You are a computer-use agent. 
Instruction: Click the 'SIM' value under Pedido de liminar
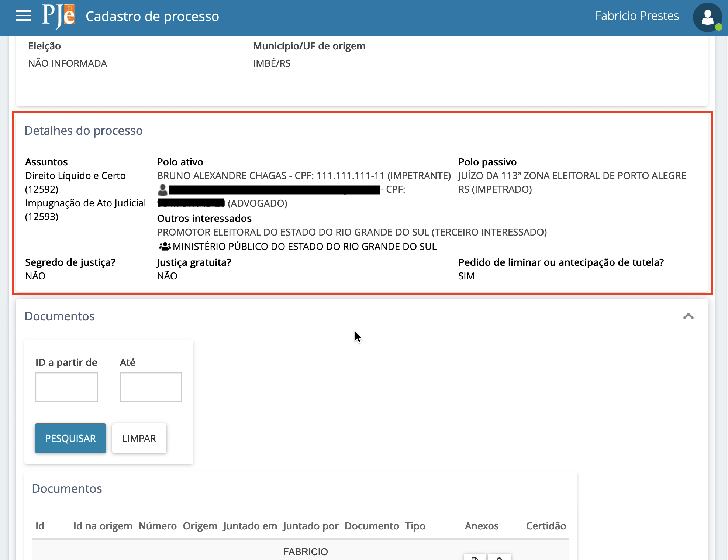point(466,276)
